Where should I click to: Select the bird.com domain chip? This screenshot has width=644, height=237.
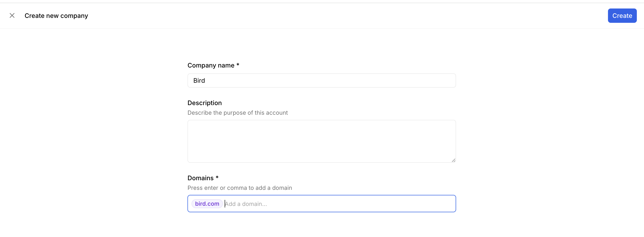(x=207, y=204)
